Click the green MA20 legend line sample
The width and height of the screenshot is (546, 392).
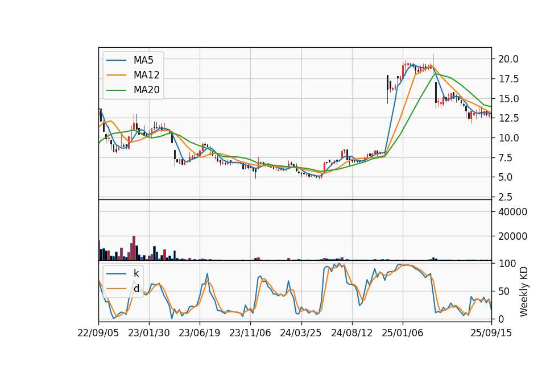point(116,90)
